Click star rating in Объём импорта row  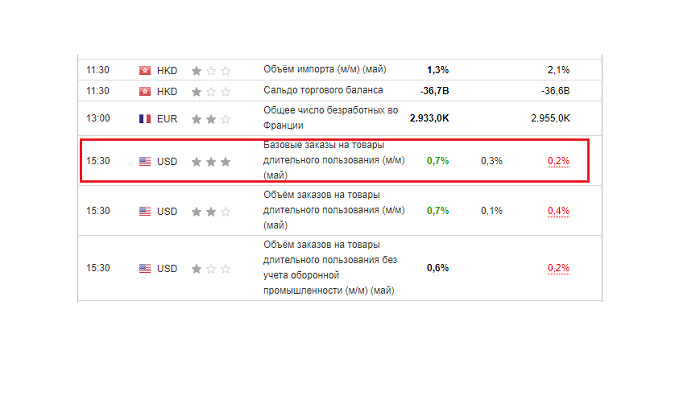click(211, 70)
